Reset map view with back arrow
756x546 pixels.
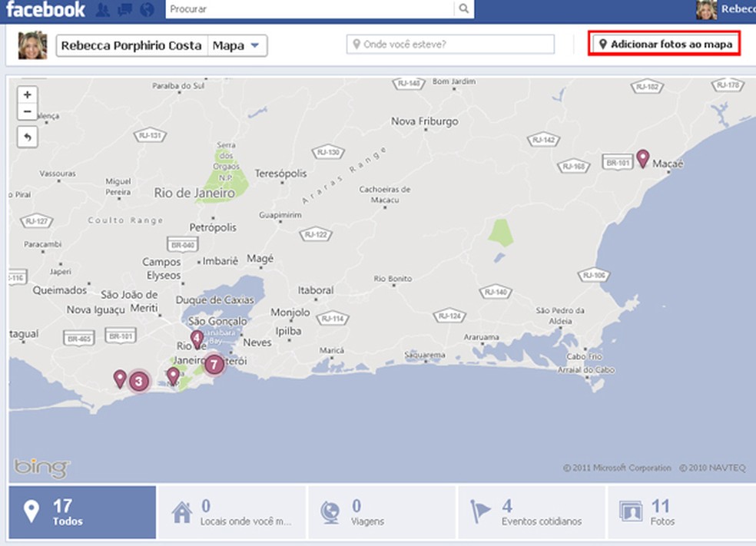(28, 137)
